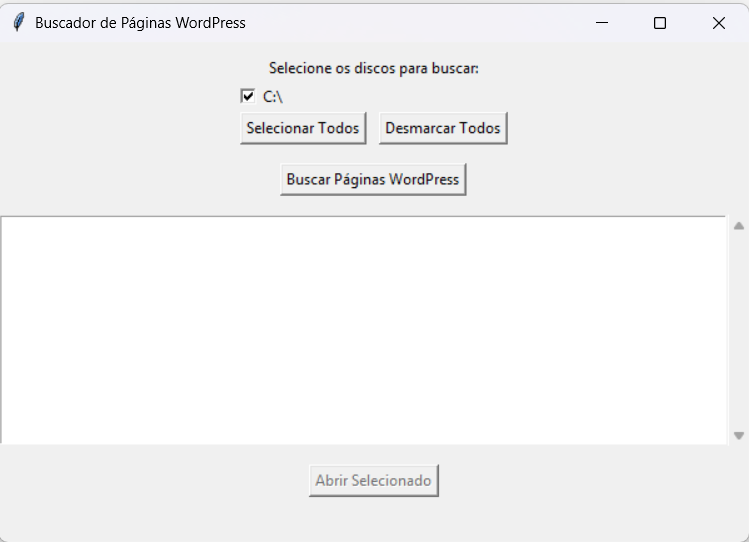Close the Buscador de Páginas WordPress window
The image size is (749, 542).
[718, 22]
